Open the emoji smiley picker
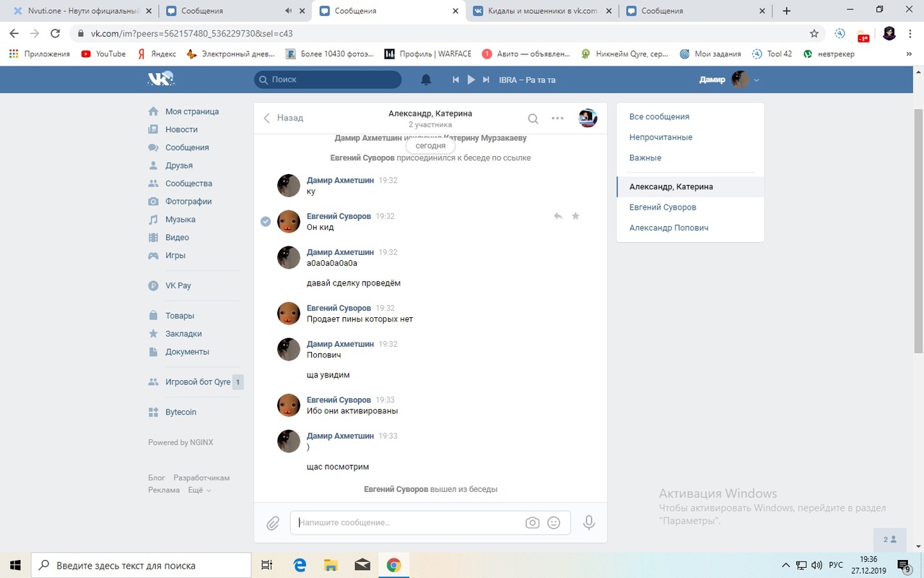 [554, 523]
